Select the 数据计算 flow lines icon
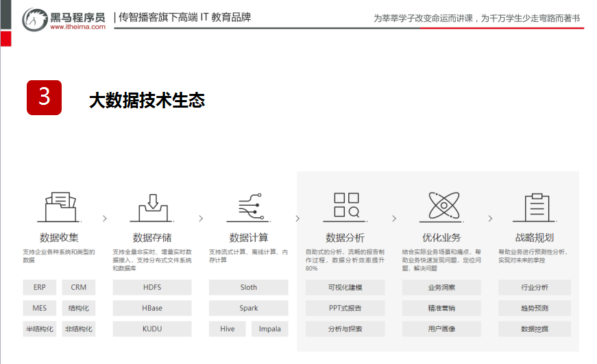Screen dimensions: 597x364 [x=249, y=206]
